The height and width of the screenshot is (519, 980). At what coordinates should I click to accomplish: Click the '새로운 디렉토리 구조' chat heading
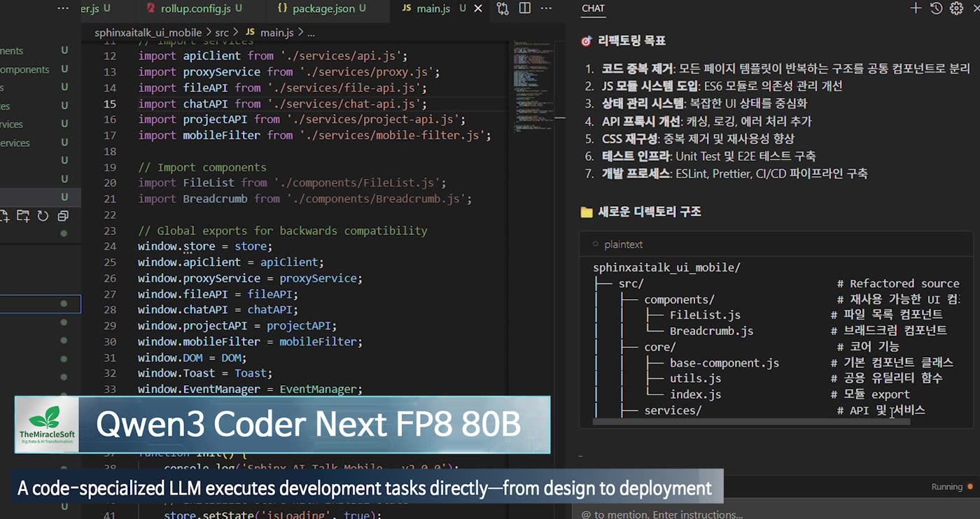[x=649, y=212]
